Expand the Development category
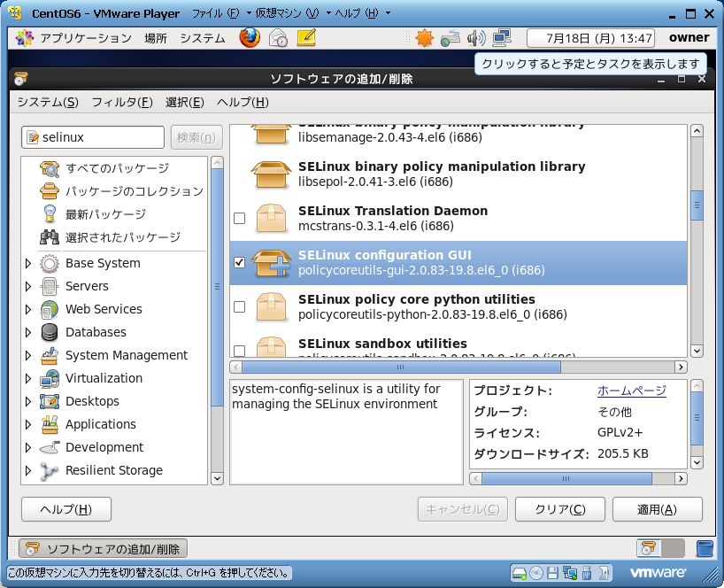 click(x=28, y=447)
